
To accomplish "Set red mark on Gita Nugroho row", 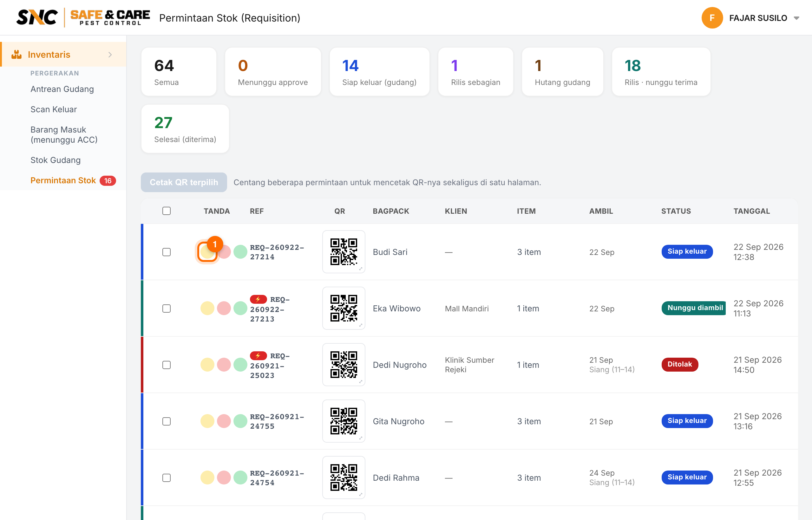I will coord(224,421).
